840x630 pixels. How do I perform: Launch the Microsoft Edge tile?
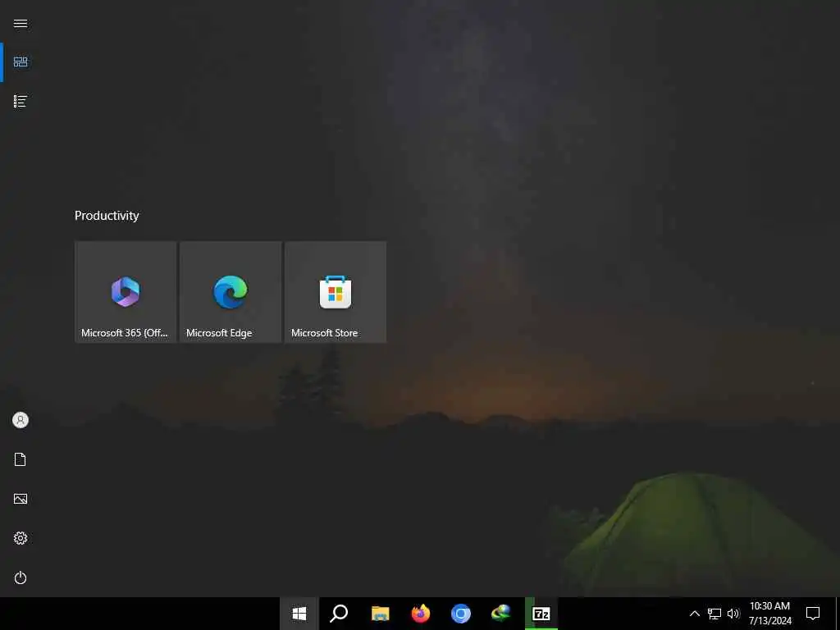click(231, 292)
